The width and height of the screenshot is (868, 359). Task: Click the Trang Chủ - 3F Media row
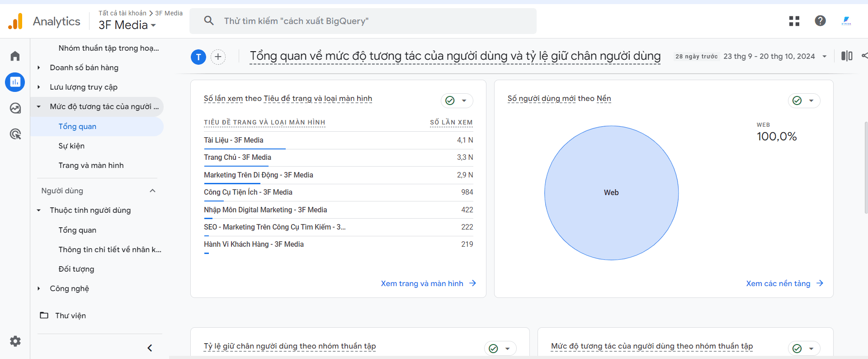point(338,158)
